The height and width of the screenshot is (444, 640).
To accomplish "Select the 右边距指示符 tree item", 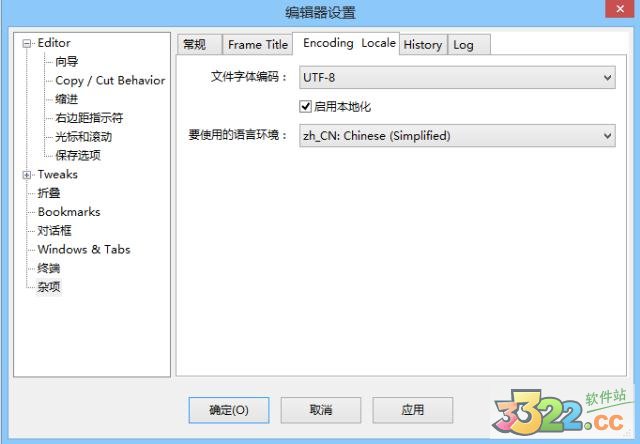I will [89, 118].
